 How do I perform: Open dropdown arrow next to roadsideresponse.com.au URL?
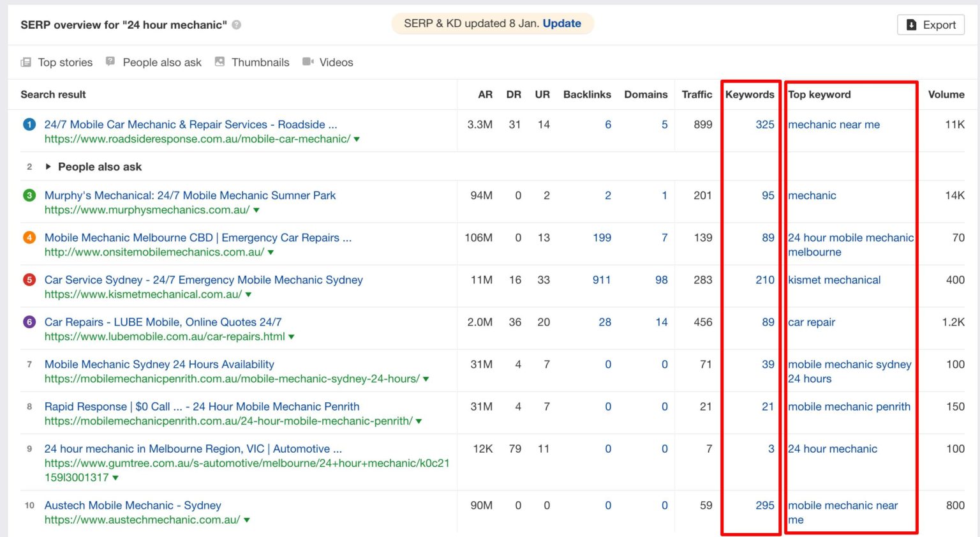point(357,139)
